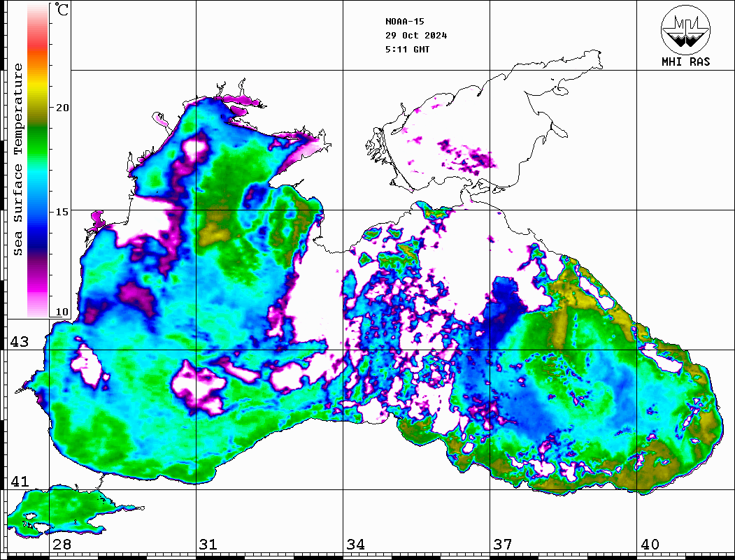Click the latitude label '43'
The image size is (735, 560).
pos(20,342)
